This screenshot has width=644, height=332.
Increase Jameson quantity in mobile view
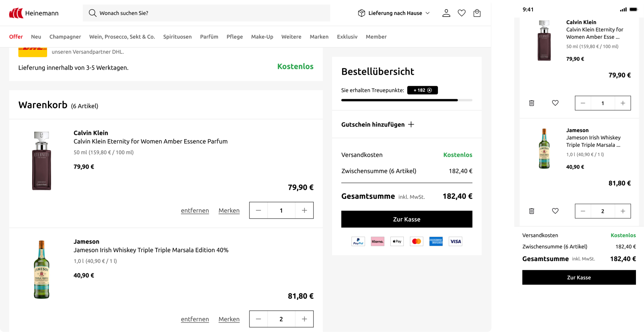point(623,211)
